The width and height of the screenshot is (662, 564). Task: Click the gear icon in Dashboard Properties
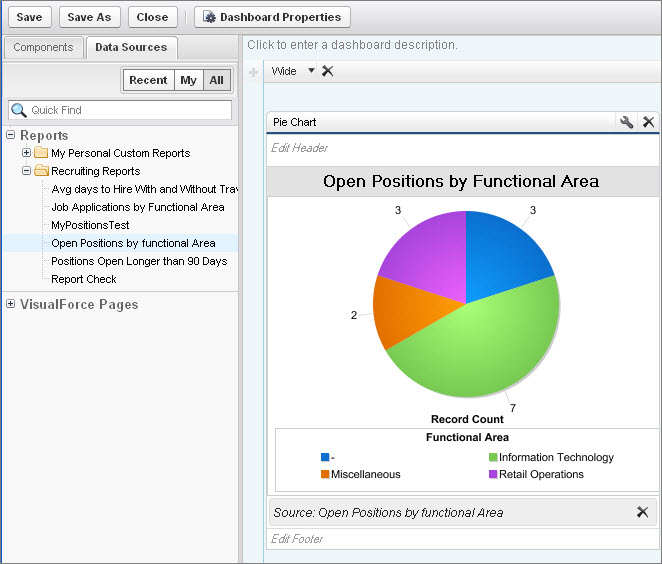(209, 17)
